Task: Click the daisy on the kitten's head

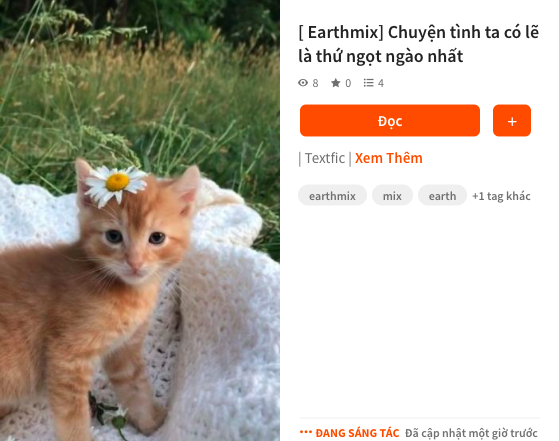Action: pos(116,185)
